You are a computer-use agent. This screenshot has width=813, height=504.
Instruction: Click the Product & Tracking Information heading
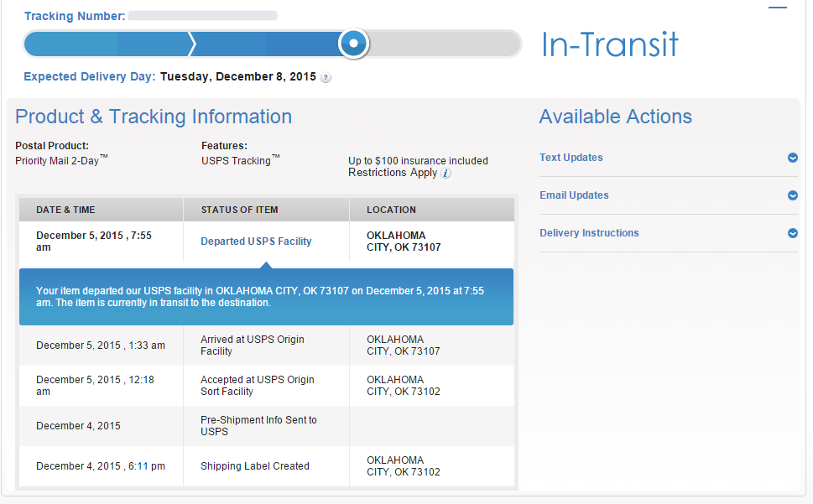pos(154,117)
